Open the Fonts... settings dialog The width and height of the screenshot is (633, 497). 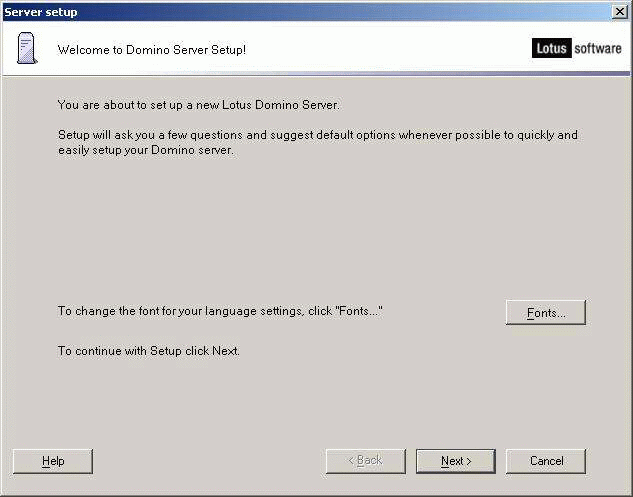[x=546, y=312]
